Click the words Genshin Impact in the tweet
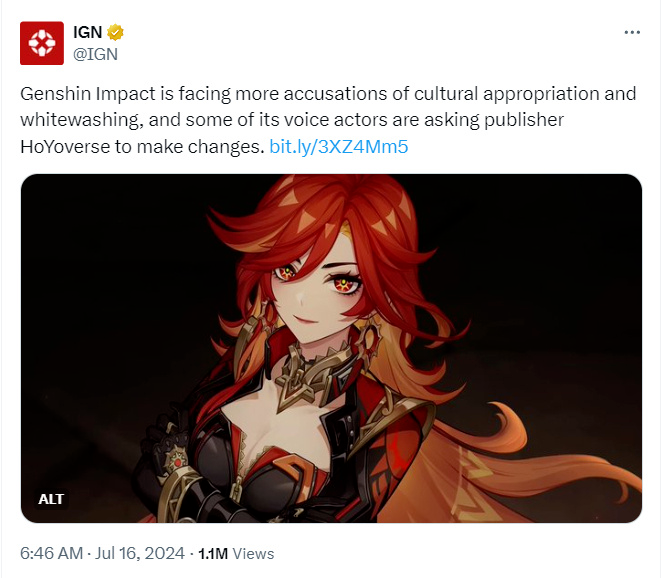The height and width of the screenshot is (578, 667). pos(88,94)
